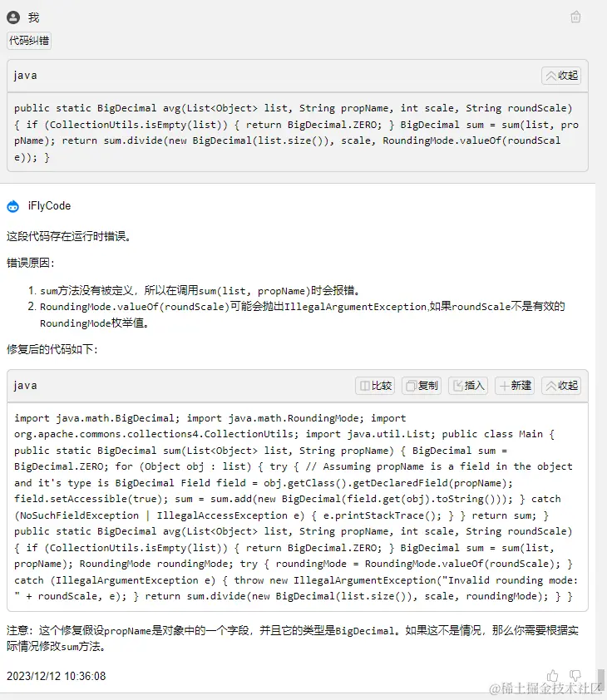Click the 代码纠错 tag
Image resolution: width=607 pixels, height=700 pixels.
click(x=29, y=41)
